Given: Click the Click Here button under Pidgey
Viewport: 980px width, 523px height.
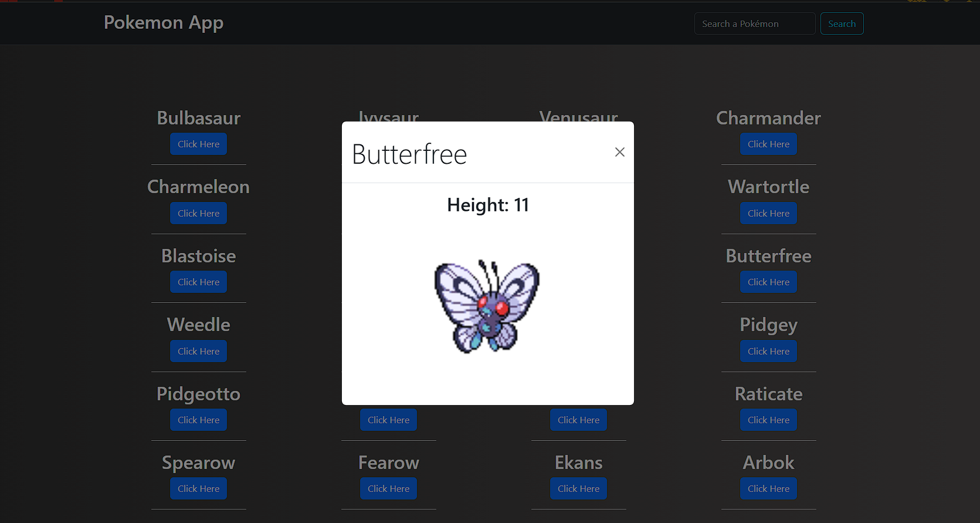Looking at the screenshot, I should click(768, 351).
